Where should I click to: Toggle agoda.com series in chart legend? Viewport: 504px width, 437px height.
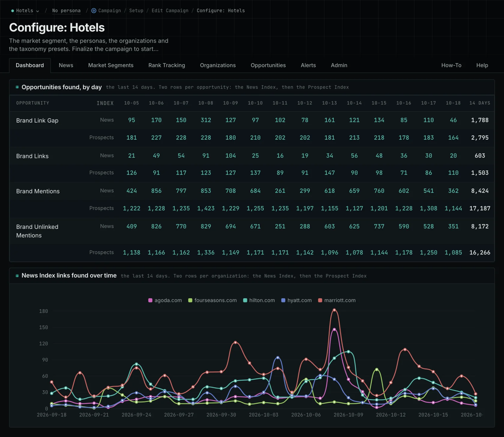click(165, 300)
